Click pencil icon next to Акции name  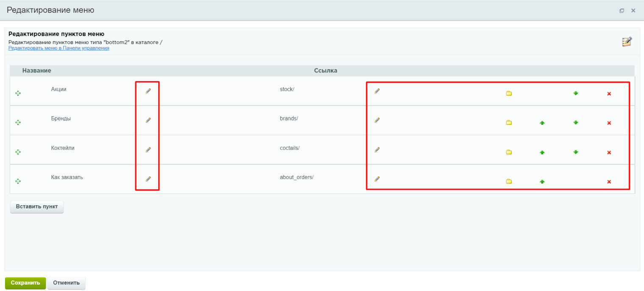(148, 91)
